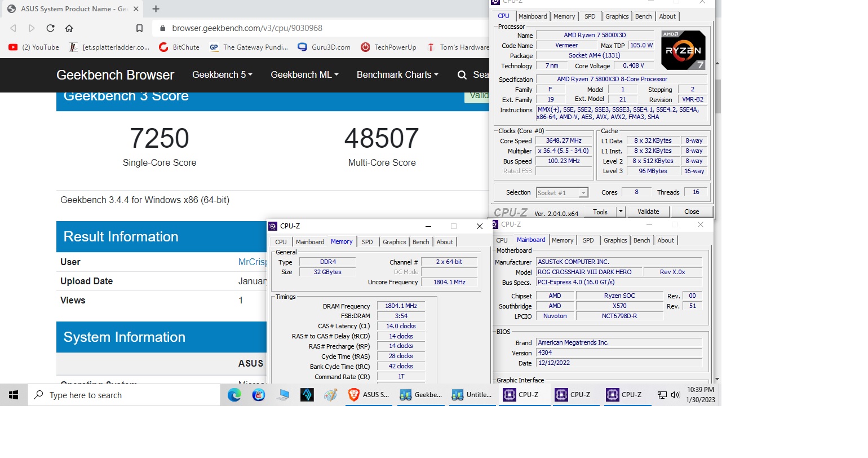
Task: Open the Bench tab in Mainboard CPU-Z window
Action: click(x=641, y=240)
